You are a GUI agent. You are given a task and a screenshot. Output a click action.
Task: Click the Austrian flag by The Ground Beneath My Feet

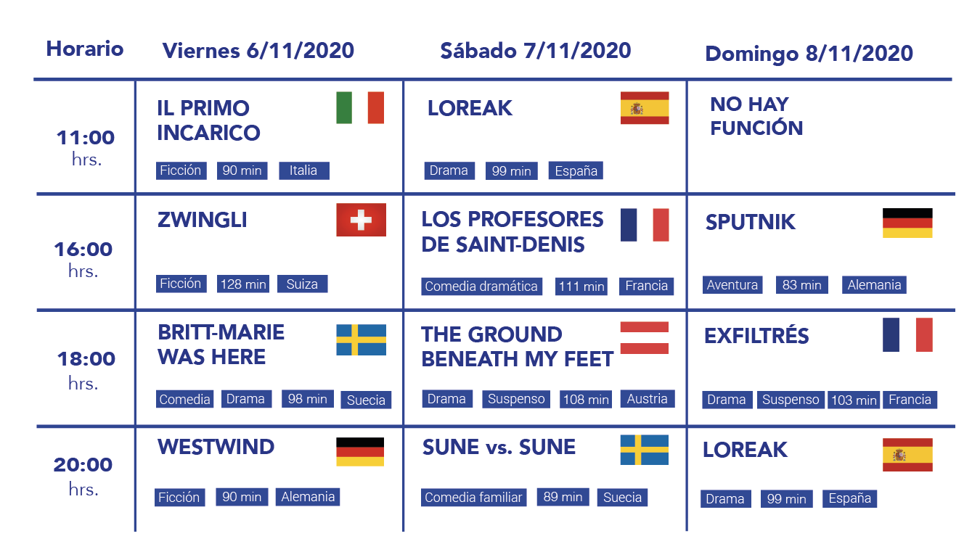pyautogui.click(x=645, y=338)
